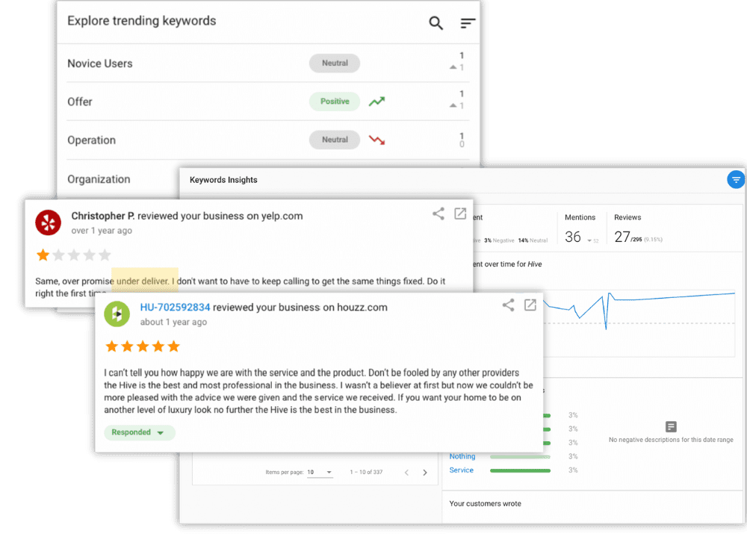This screenshot has width=747, height=560.
Task: Click the Yelp logo on Christopher P.'s review
Action: [x=48, y=223]
